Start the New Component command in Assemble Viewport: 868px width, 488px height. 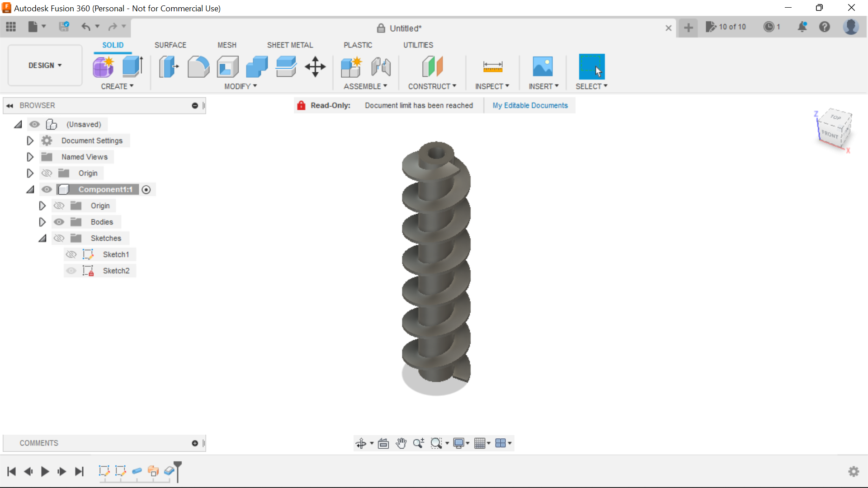(351, 66)
